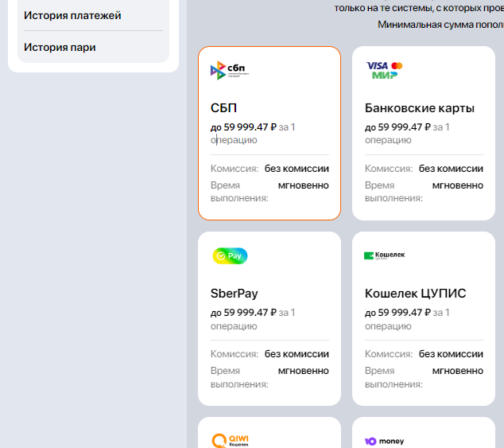Click Минимальная сумма пополнения text

pos(440,25)
